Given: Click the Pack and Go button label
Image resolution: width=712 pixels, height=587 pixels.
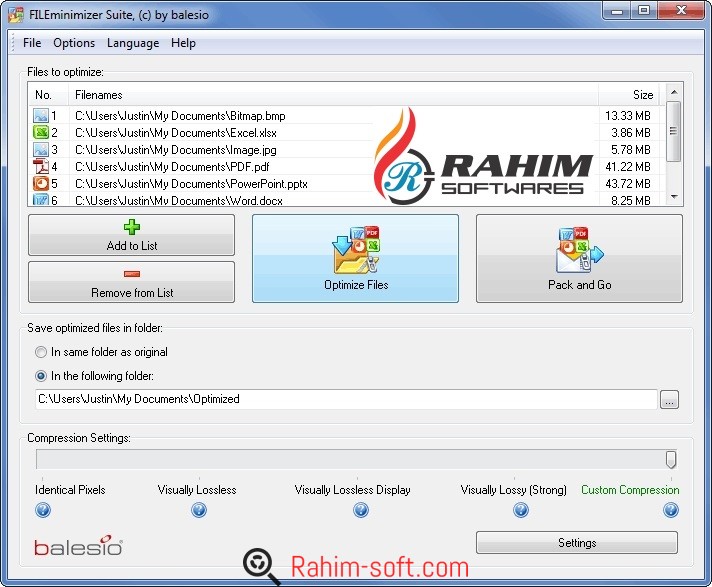Looking at the screenshot, I should pos(579,285).
